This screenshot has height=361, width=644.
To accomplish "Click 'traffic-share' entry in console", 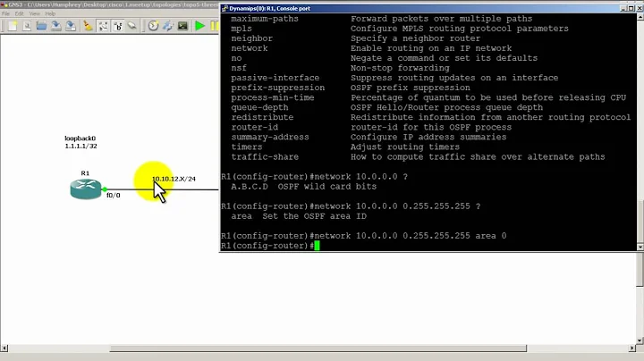I will [265, 156].
